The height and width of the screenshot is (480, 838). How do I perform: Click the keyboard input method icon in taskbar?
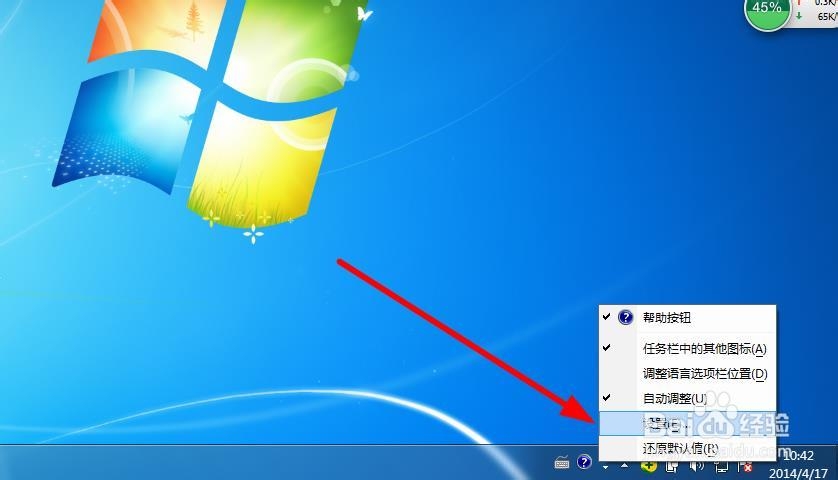tap(562, 462)
